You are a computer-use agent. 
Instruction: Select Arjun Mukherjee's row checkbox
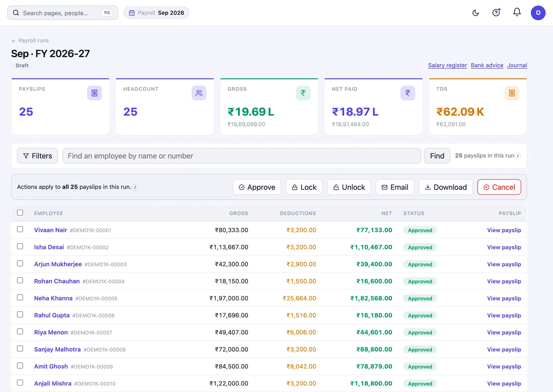20,264
